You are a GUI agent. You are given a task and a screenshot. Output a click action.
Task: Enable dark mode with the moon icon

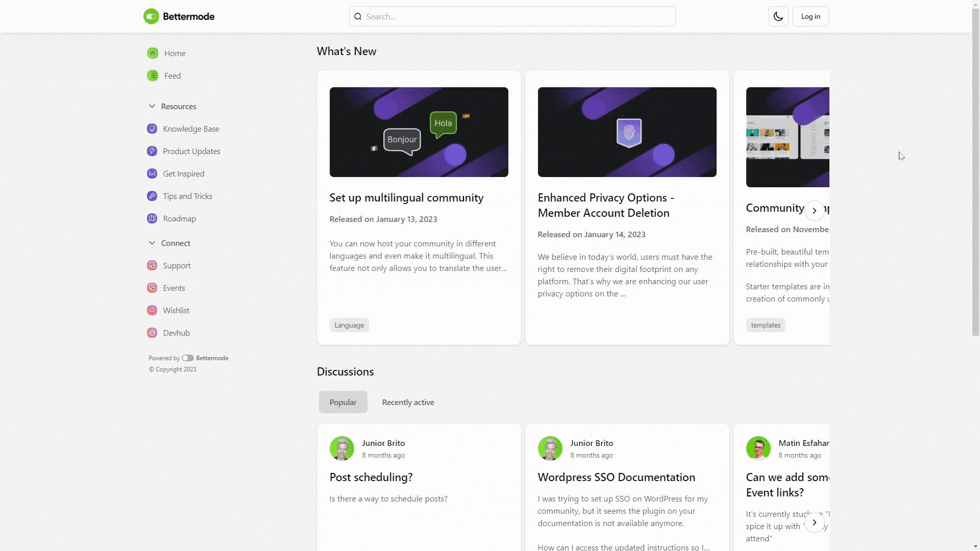click(778, 16)
